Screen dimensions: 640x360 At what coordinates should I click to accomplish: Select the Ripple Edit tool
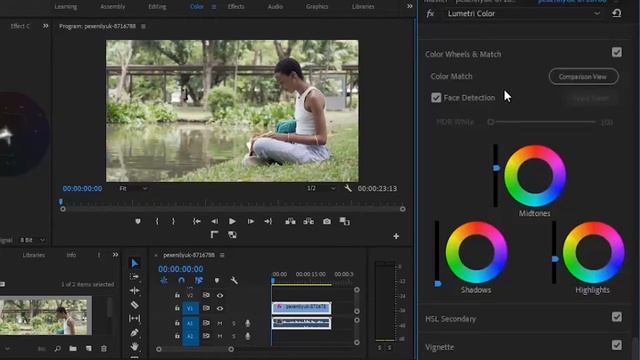tap(134, 291)
